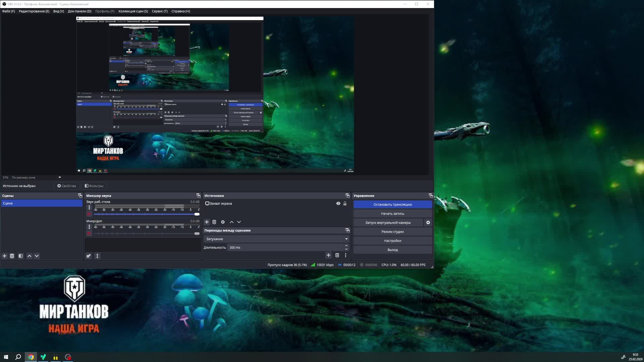Delete selected source with trash icon
This screenshot has height=362, width=644.
[214, 222]
